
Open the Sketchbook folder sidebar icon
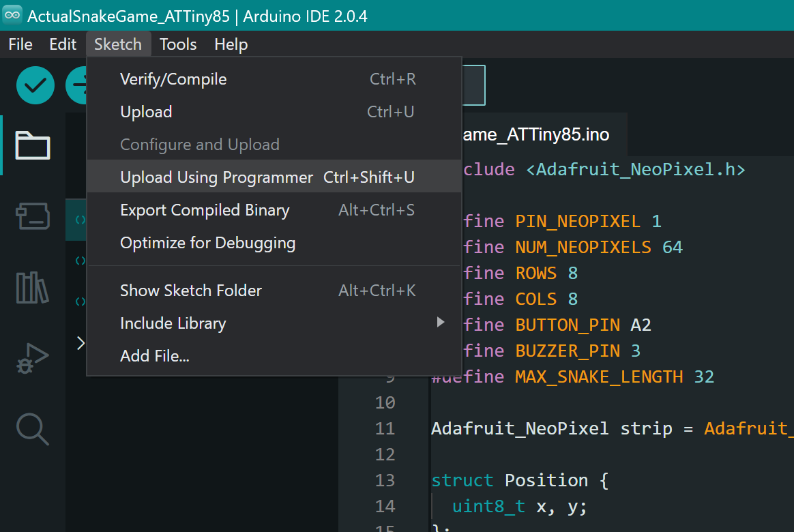(33, 145)
